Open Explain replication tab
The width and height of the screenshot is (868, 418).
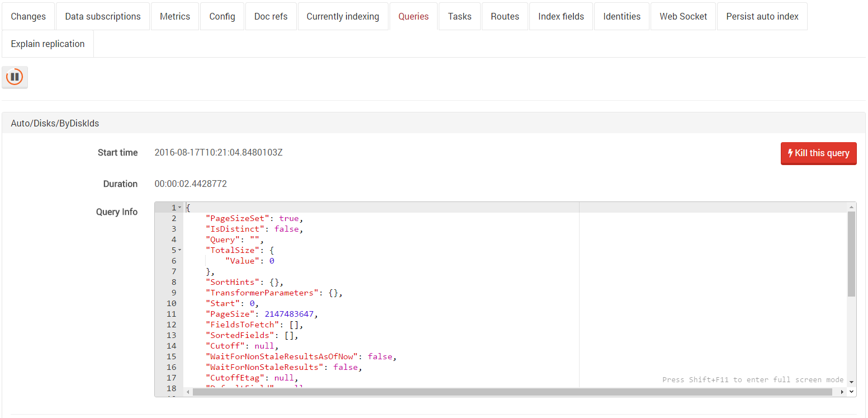point(48,44)
